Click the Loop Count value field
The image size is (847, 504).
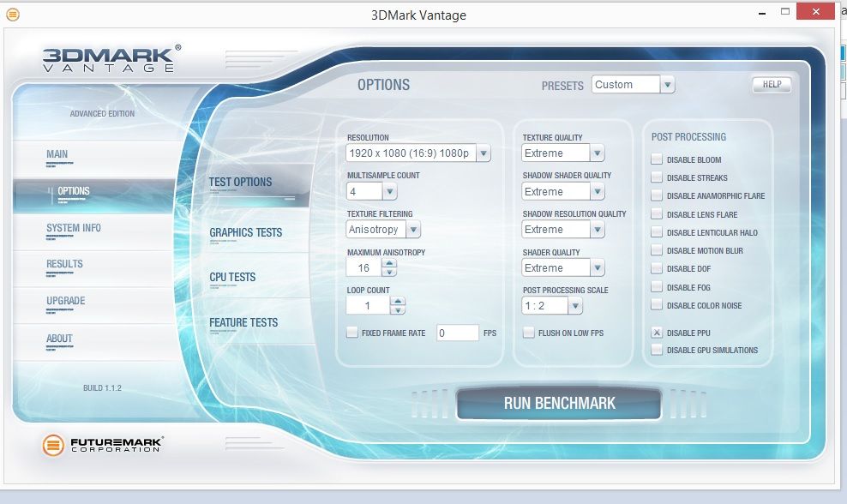(x=368, y=306)
